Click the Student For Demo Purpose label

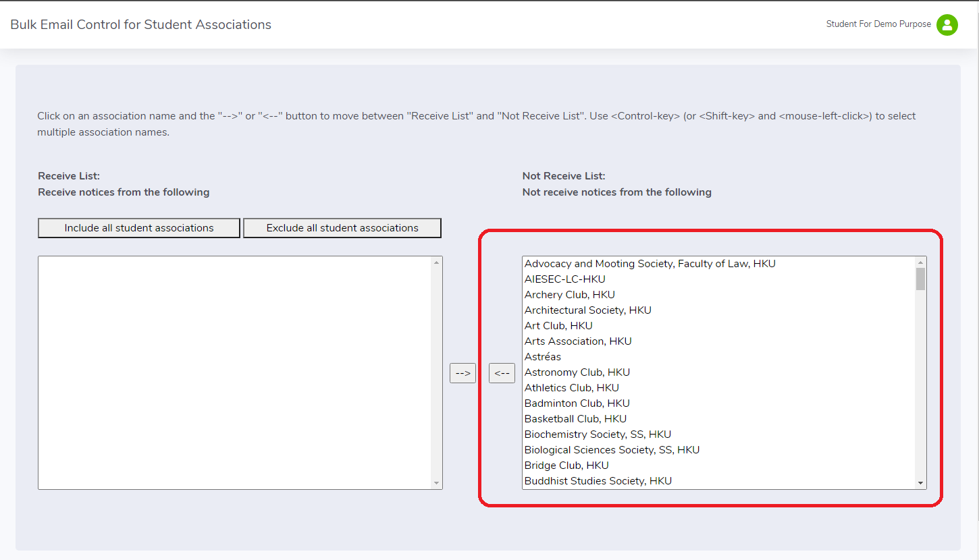(x=877, y=24)
